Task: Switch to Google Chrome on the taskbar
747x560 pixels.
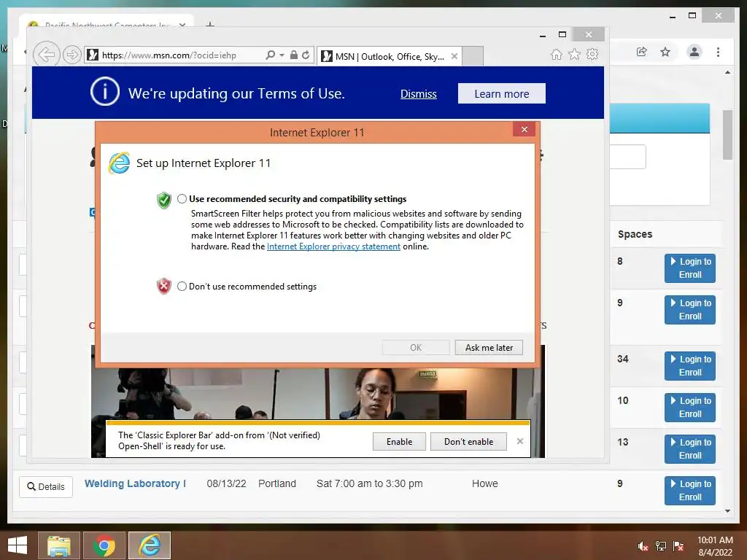Action: pos(104,545)
